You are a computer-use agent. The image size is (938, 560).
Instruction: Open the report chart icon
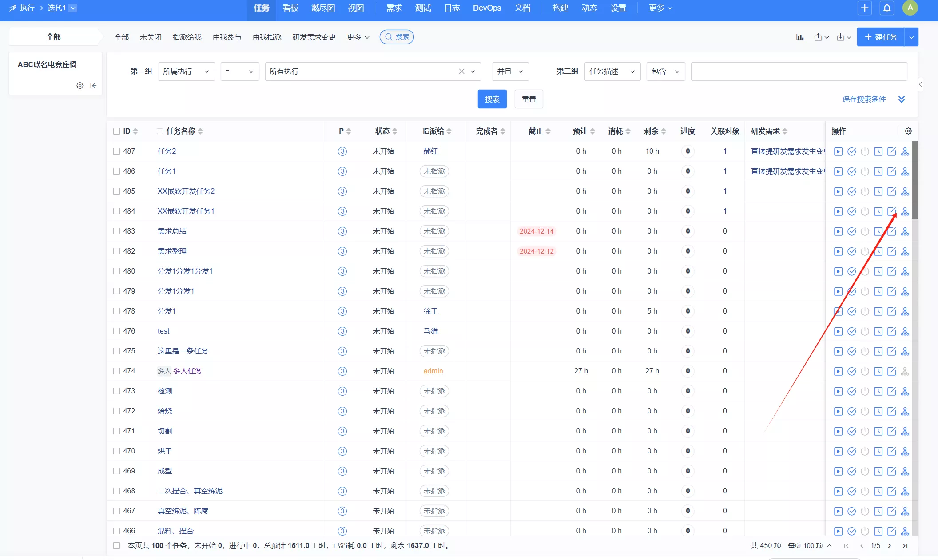click(x=800, y=37)
